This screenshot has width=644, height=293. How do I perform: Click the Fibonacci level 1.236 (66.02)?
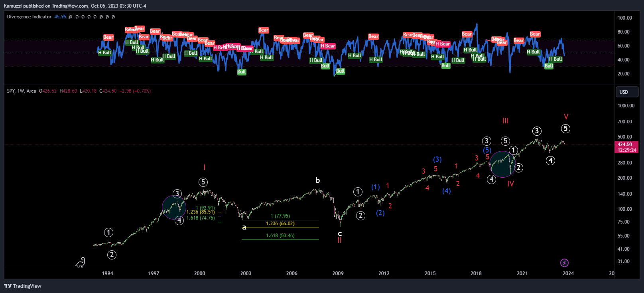pos(280,224)
